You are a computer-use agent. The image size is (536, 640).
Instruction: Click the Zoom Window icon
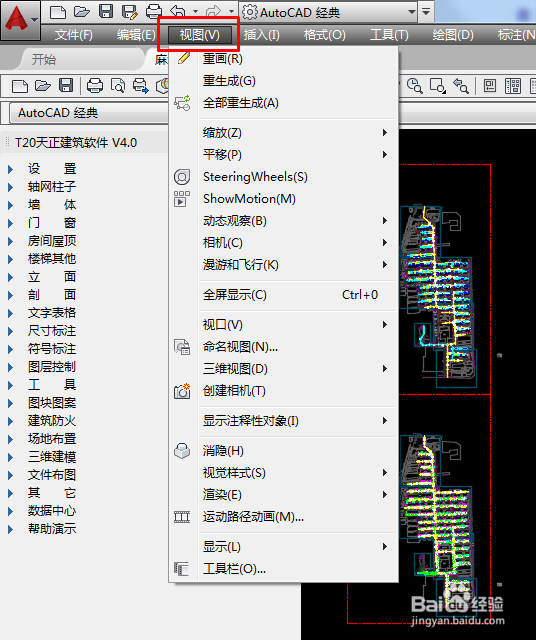click(x=438, y=86)
